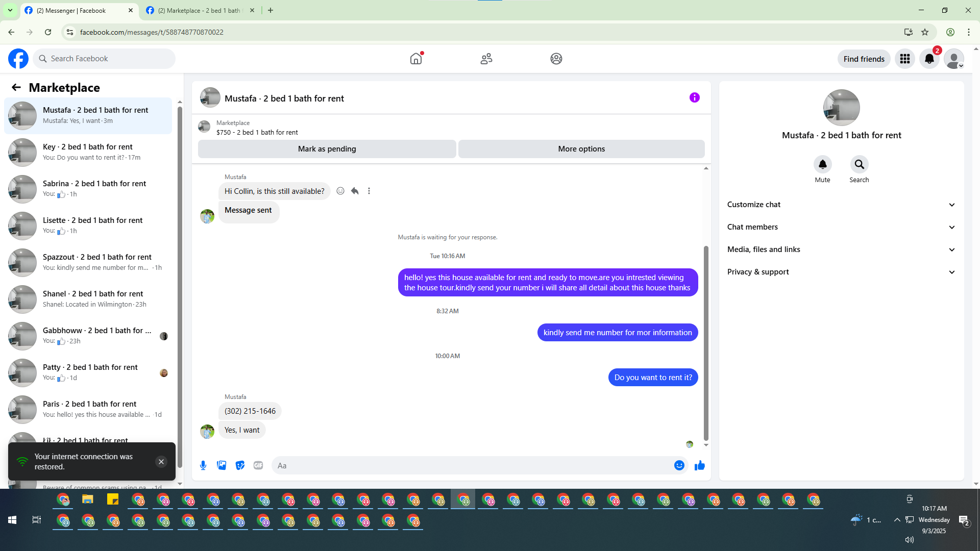Expand Media, files and links section

pyautogui.click(x=841, y=249)
